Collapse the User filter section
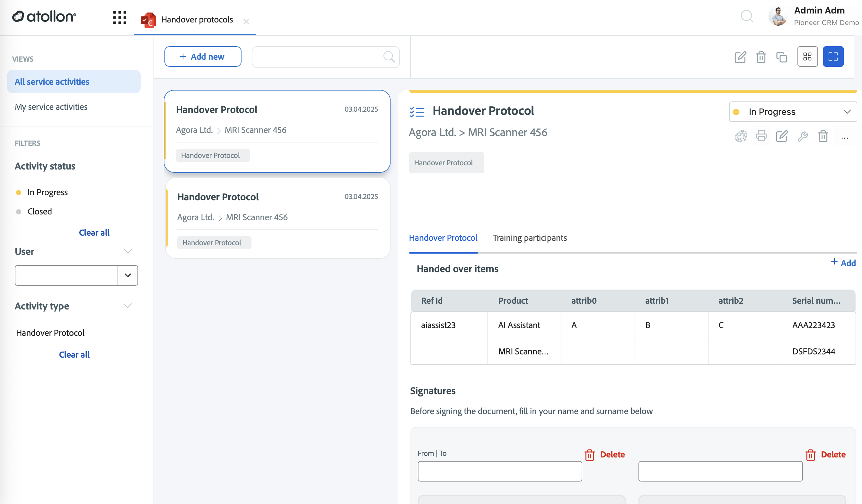The image size is (862, 504). (128, 251)
